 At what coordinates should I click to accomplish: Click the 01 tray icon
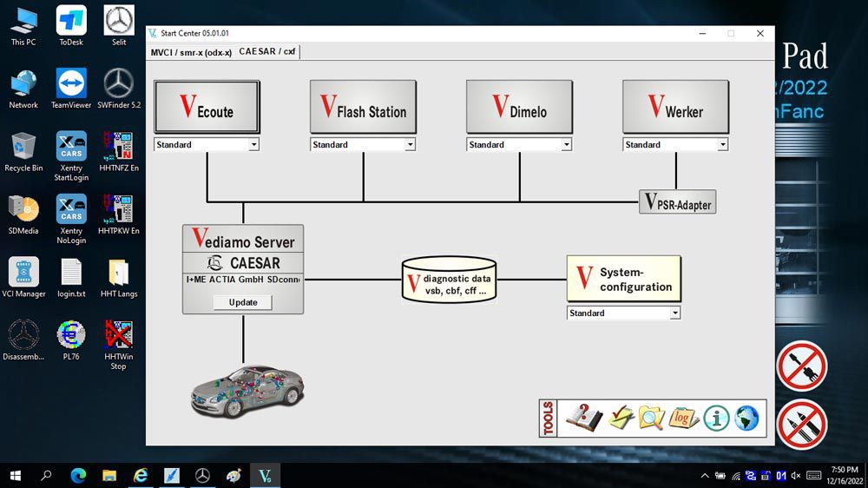click(x=780, y=475)
